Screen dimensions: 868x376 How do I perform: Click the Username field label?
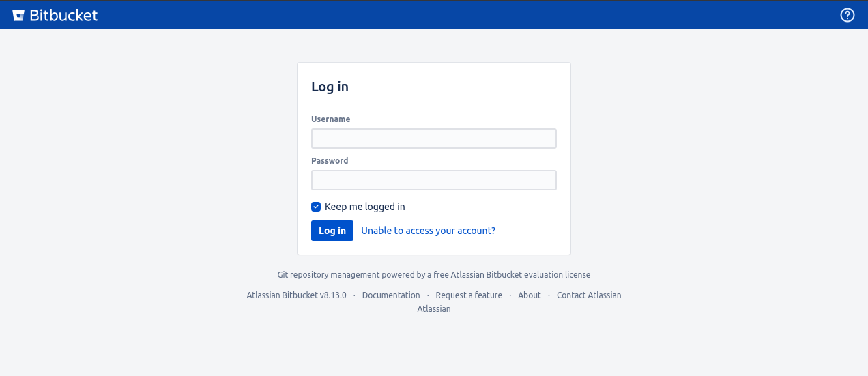pos(330,119)
